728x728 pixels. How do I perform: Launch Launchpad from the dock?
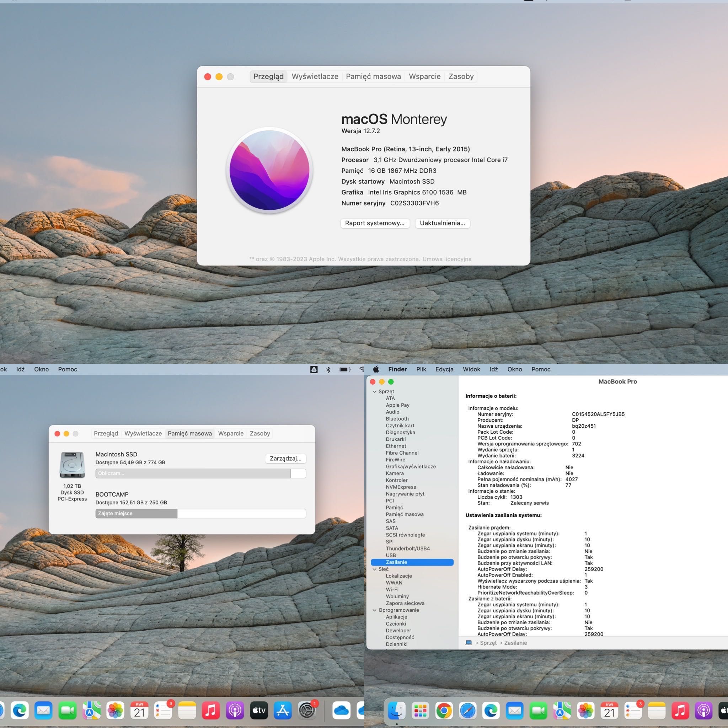(421, 711)
